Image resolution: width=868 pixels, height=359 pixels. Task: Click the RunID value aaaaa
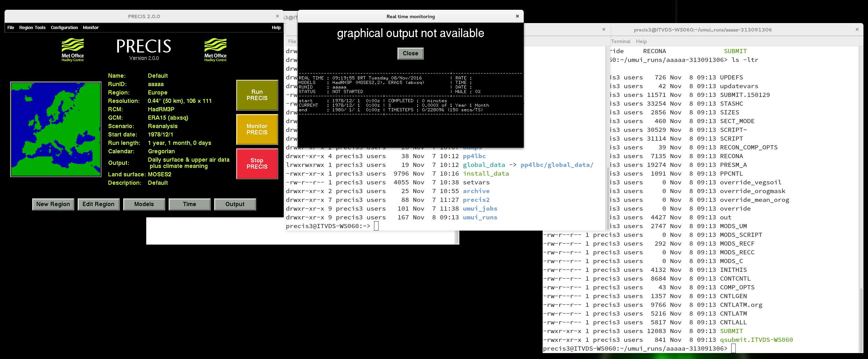[x=156, y=84]
